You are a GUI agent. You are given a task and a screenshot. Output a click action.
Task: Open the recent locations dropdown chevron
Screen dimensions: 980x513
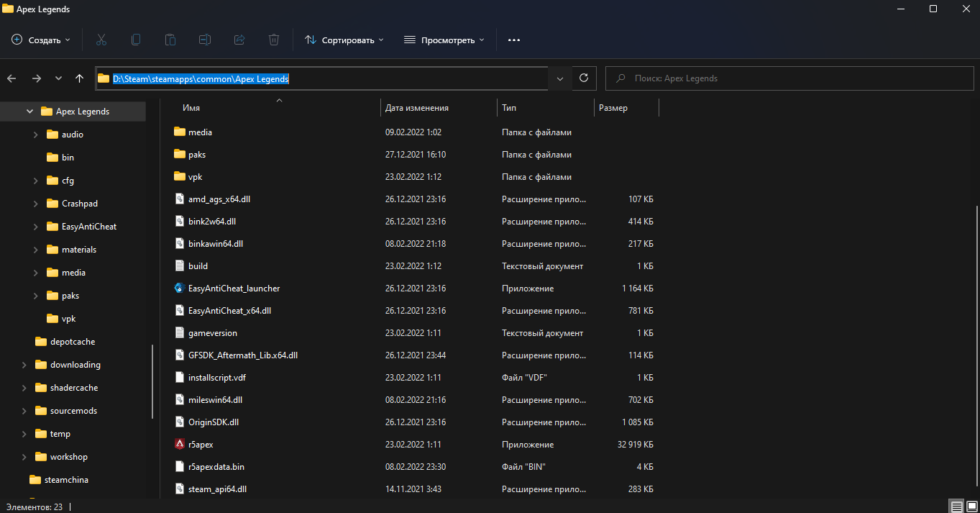(58, 78)
